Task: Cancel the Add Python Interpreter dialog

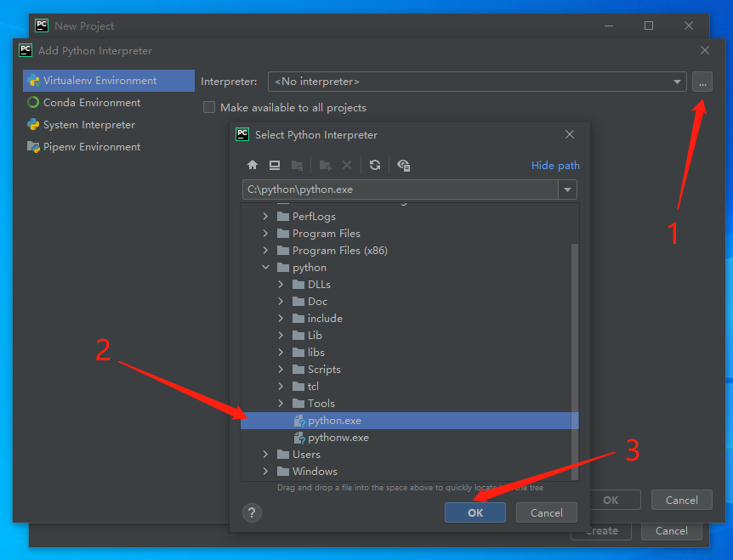Action: 682,501
